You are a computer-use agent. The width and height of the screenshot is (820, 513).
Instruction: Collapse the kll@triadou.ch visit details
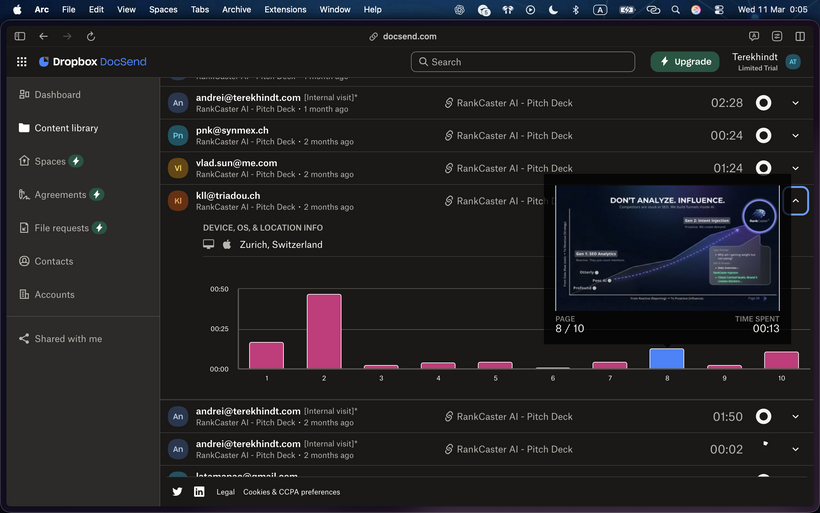coord(796,201)
